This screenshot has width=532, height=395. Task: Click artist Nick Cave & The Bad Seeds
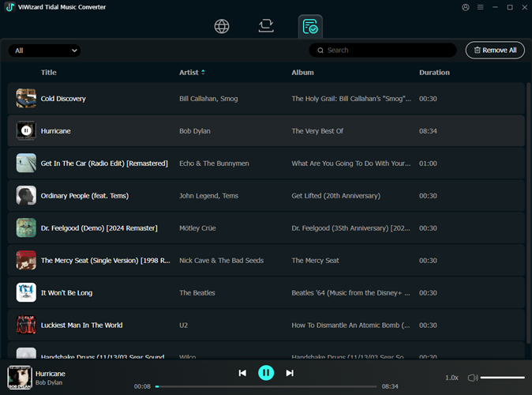[x=221, y=261]
